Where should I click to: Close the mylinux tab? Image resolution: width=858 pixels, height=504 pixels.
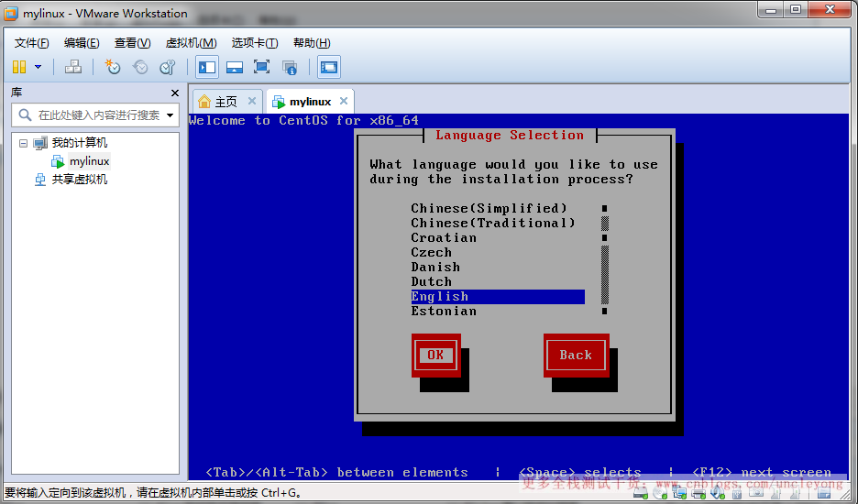pyautogui.click(x=344, y=101)
